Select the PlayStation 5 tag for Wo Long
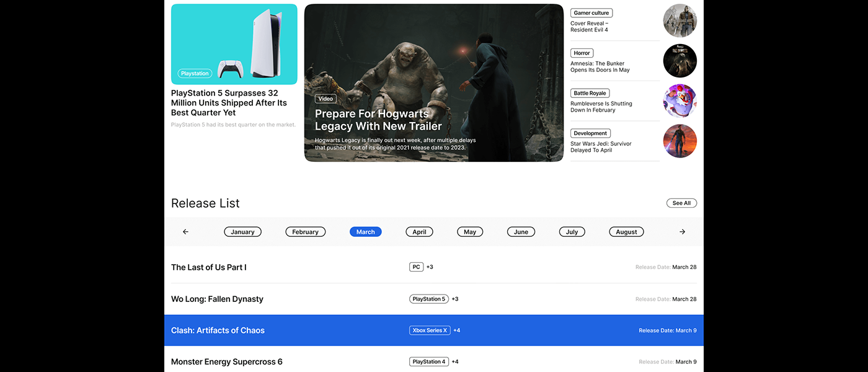868x372 pixels. coord(429,298)
